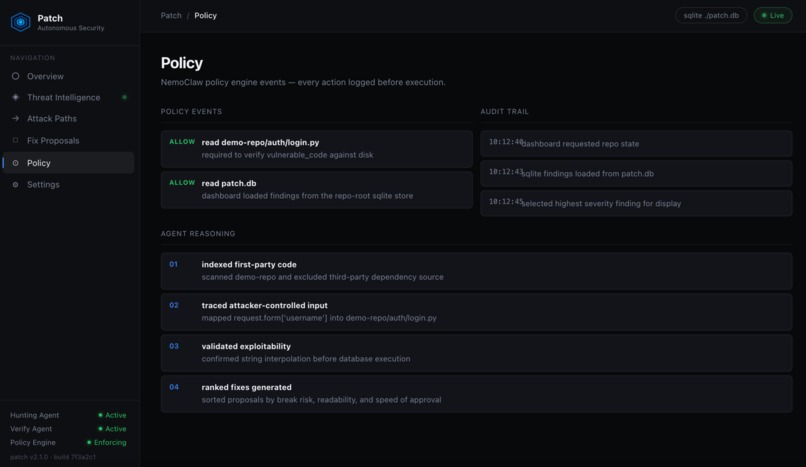Click ALLOW tag on patch.db event
The image size is (806, 467).
pos(182,183)
